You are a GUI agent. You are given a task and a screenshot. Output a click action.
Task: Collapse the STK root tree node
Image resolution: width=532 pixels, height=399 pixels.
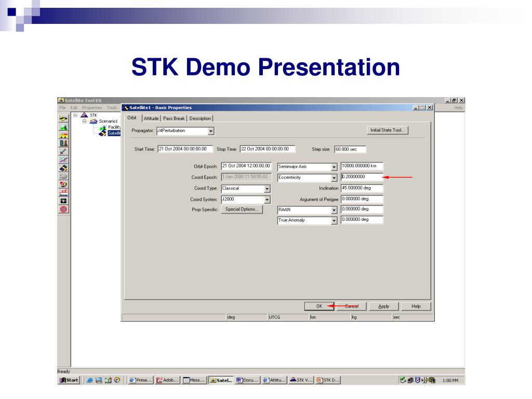click(x=75, y=115)
